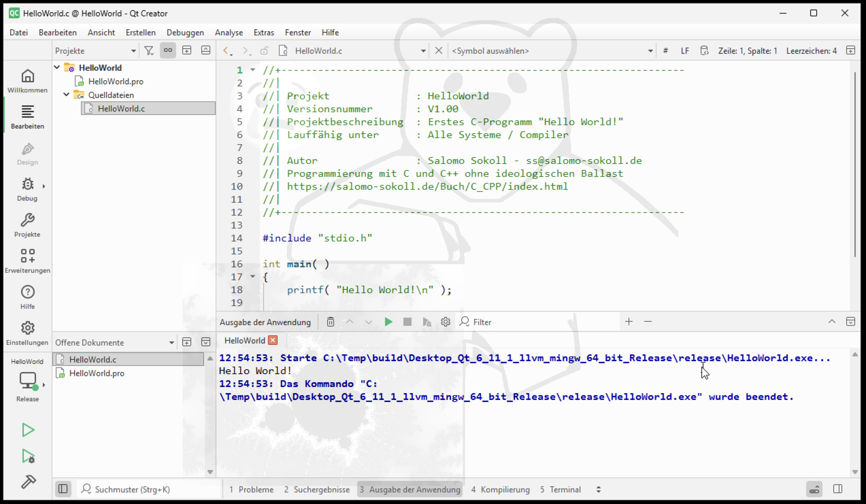Toggle synchronize with editor link icon
The image size is (866, 504).
pos(168,50)
